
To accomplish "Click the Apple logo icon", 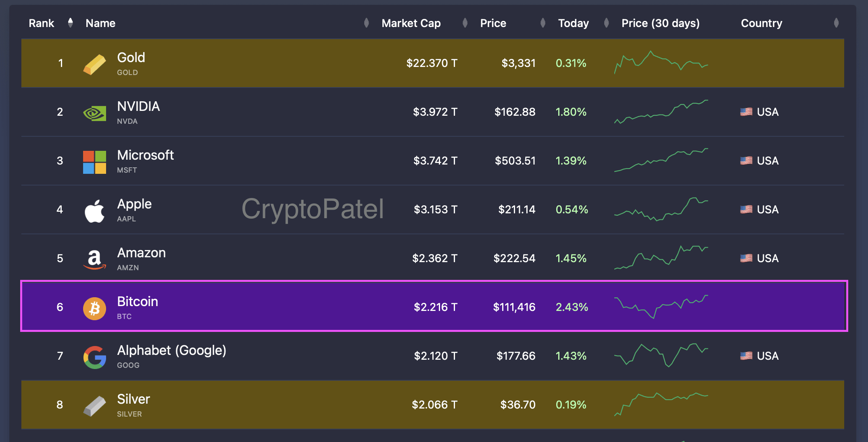I will point(94,211).
